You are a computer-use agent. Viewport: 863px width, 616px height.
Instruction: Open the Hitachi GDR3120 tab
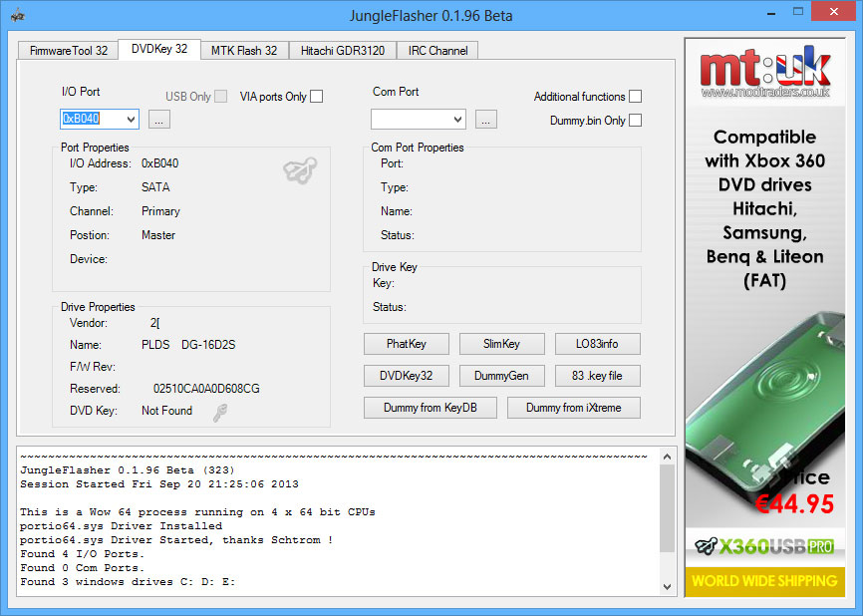(x=343, y=51)
